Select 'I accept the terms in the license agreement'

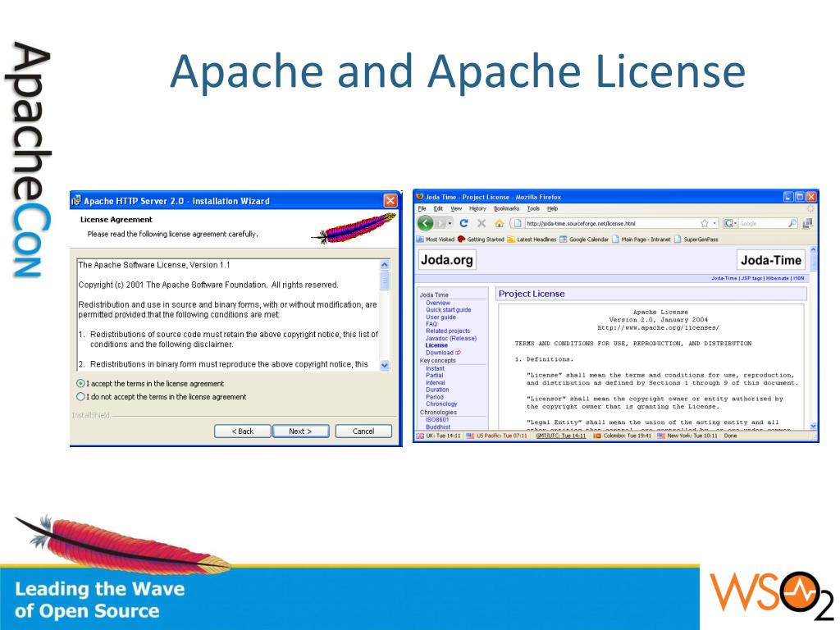point(80,382)
